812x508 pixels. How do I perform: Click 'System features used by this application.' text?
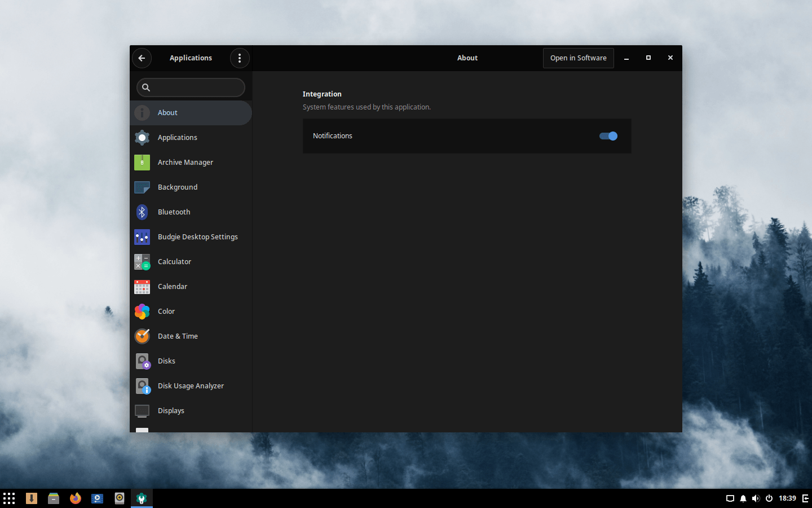point(367,107)
